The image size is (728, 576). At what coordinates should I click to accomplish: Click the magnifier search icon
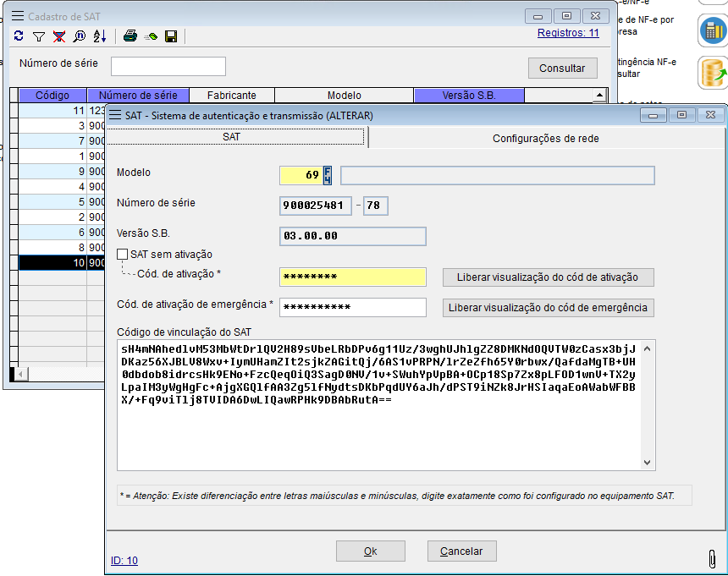point(79,36)
